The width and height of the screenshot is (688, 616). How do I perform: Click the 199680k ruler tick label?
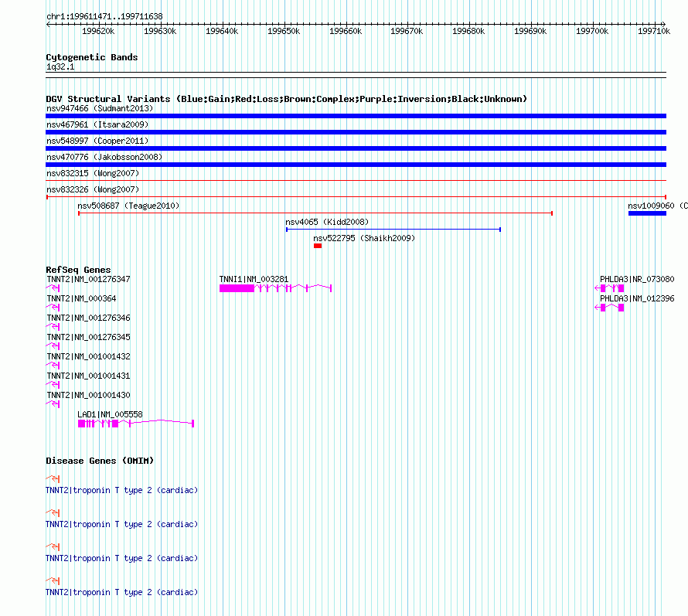point(468,31)
